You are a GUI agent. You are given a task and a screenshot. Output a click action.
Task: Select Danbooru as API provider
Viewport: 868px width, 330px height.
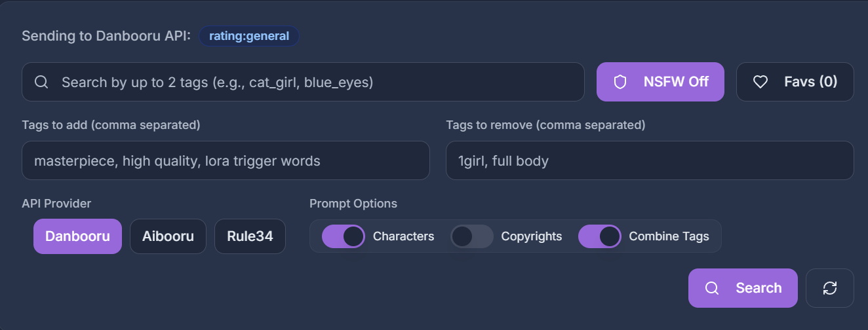point(77,236)
